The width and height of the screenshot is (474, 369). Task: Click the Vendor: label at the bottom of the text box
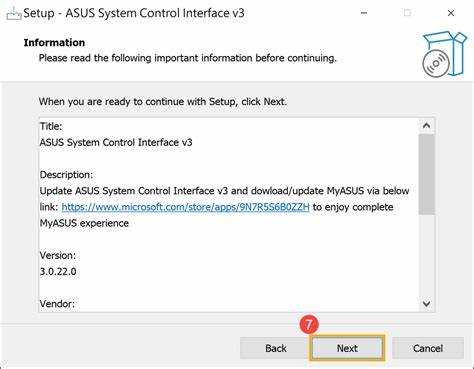tap(57, 304)
